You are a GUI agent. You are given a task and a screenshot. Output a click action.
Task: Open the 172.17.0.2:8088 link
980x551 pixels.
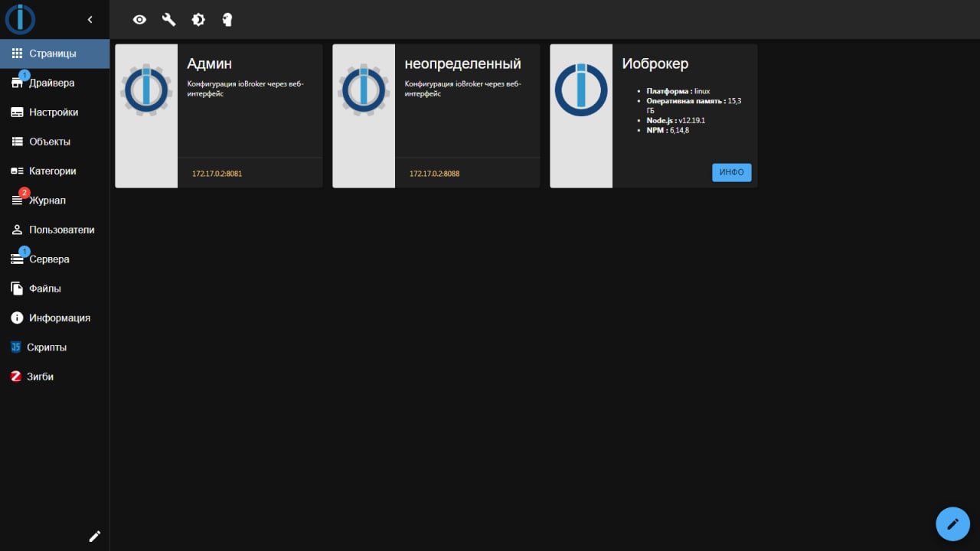click(x=434, y=174)
